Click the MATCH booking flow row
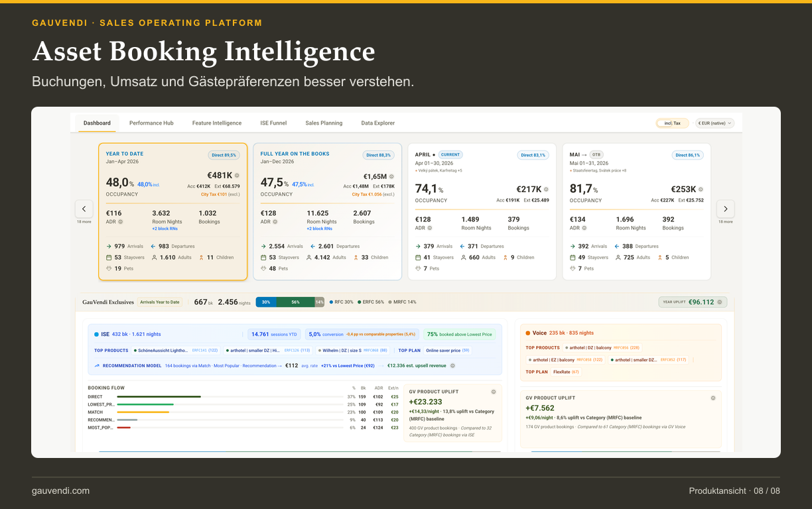This screenshot has height=509, width=812. 243,412
